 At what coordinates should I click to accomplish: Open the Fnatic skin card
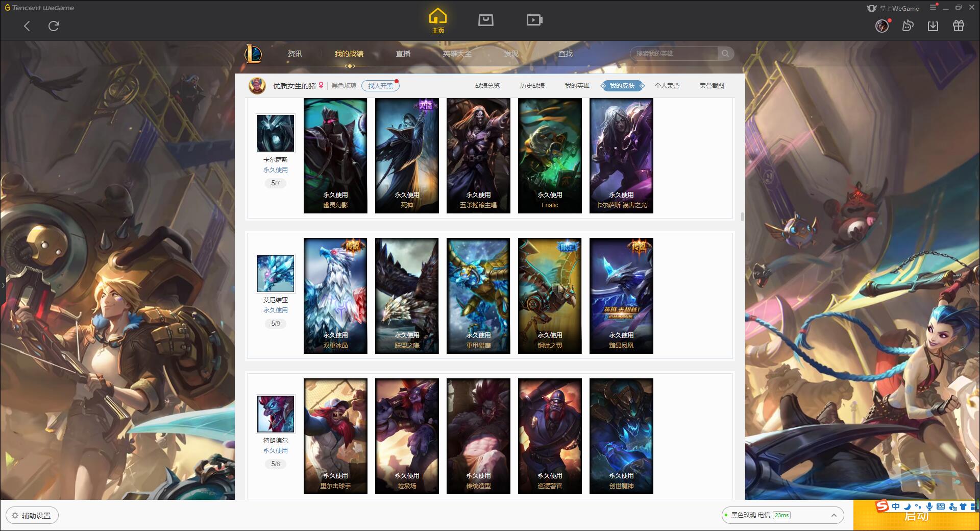[x=550, y=156]
